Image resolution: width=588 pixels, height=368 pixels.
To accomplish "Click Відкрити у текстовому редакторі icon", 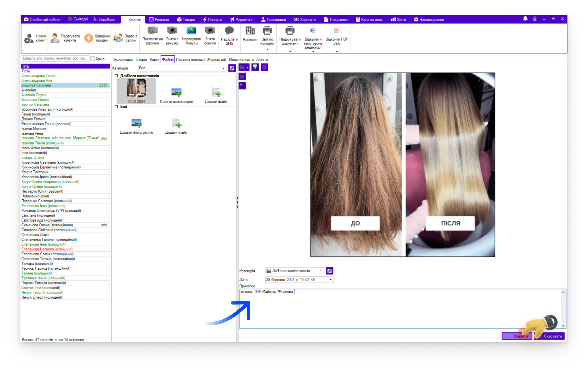I will (313, 30).
